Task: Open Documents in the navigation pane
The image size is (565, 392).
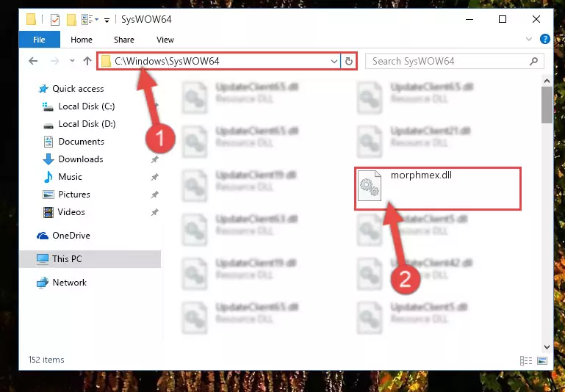Action: [x=81, y=142]
